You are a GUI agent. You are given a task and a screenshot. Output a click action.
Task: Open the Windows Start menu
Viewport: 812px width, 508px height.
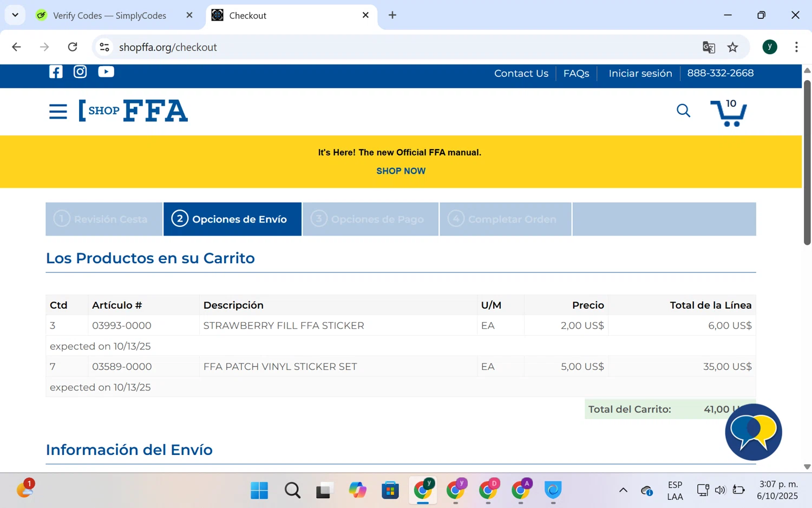click(x=259, y=491)
